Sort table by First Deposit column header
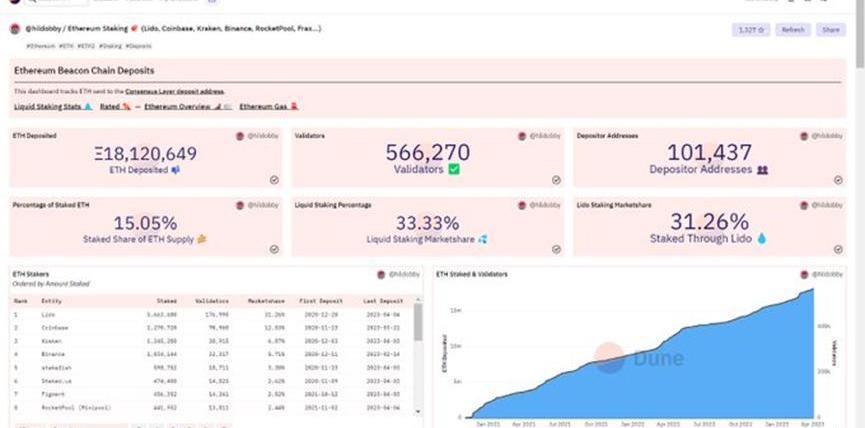Screen dimensions: 865x428 click(321, 301)
